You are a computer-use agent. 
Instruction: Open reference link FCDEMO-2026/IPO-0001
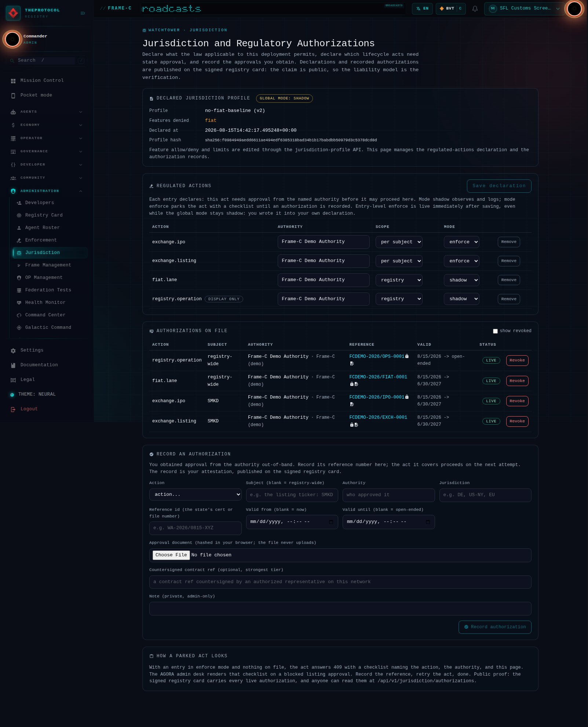tap(376, 397)
